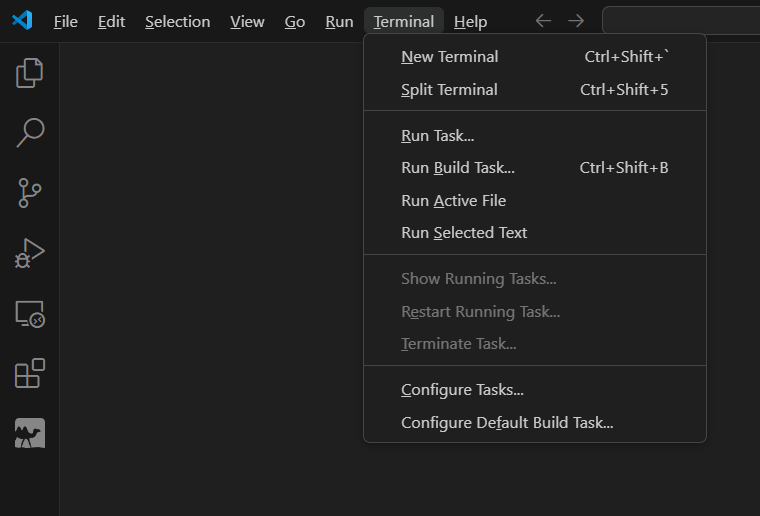Select Configure Default Build Task...
Screen dimensions: 760x516
click(507, 423)
